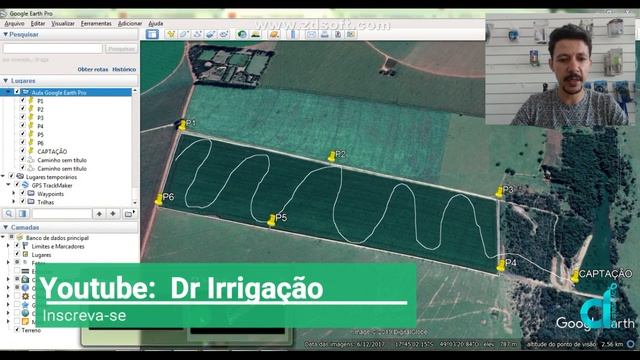Collapse the GPS TrackMaker tree node

[8, 185]
